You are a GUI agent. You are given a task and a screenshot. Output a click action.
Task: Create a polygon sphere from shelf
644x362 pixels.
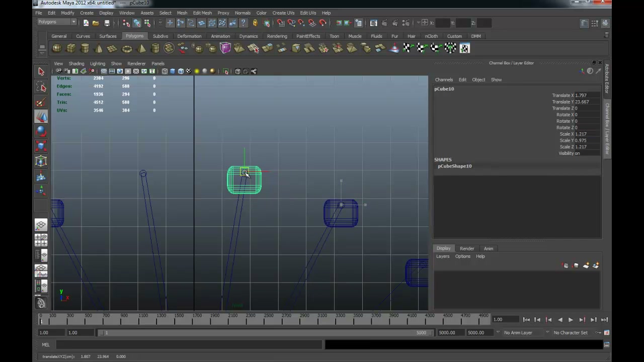tap(57, 48)
